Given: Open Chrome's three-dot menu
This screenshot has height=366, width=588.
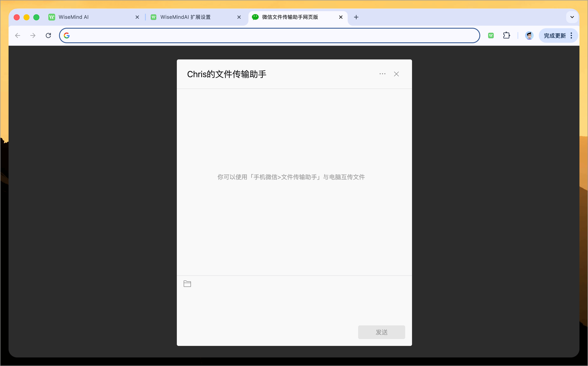Looking at the screenshot, I should [x=571, y=35].
